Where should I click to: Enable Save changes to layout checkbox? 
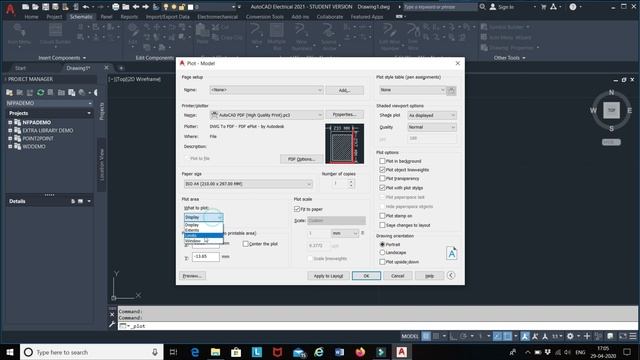pyautogui.click(x=382, y=225)
